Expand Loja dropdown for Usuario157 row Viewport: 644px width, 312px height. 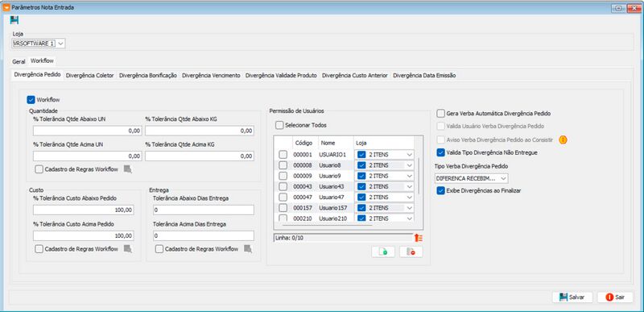[409, 208]
